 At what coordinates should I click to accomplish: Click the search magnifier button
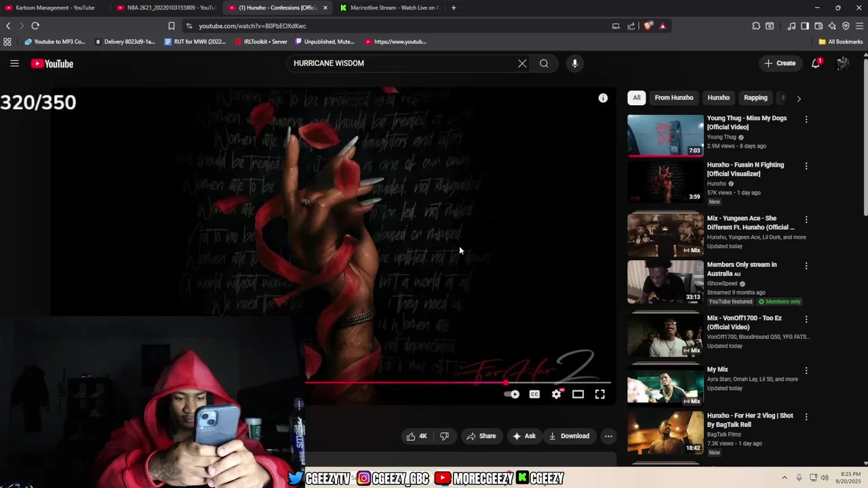click(544, 63)
